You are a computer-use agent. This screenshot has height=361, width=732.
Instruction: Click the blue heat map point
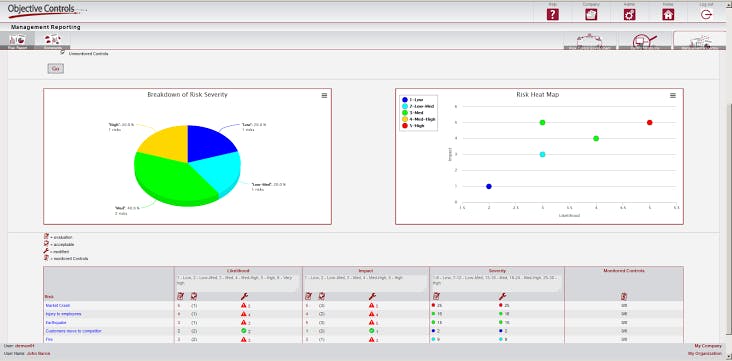pyautogui.click(x=489, y=186)
